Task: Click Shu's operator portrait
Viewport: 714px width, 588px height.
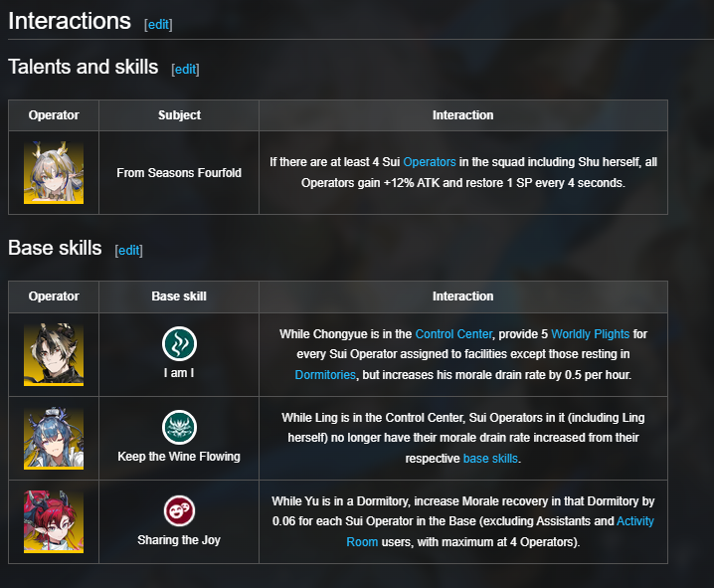Action: point(54,173)
